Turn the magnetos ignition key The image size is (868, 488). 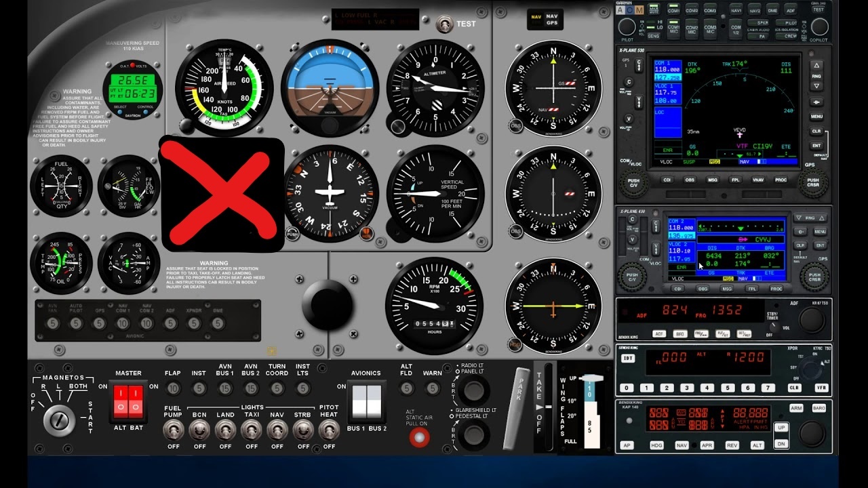59,421
